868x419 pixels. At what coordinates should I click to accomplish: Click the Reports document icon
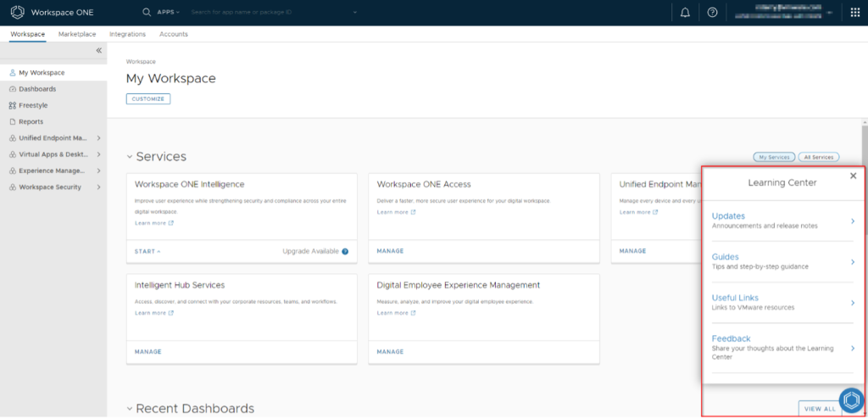tap(13, 121)
